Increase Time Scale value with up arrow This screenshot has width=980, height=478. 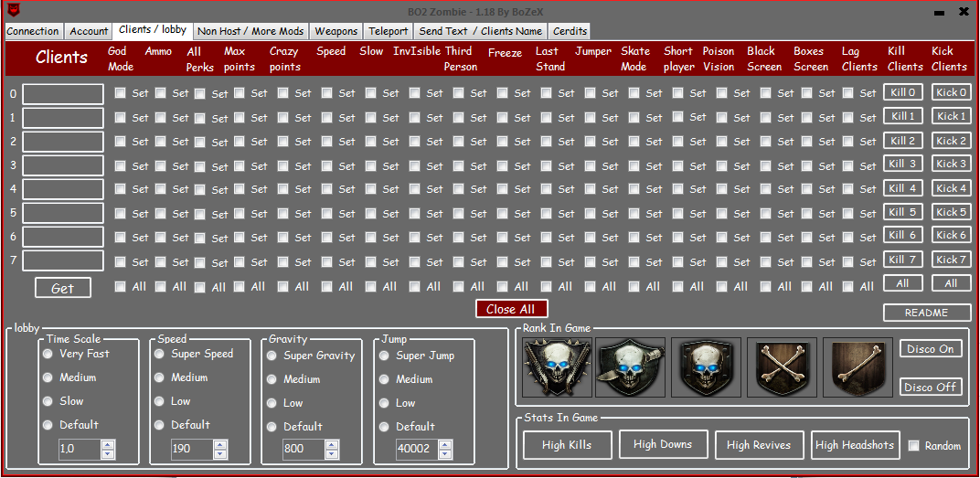click(108, 445)
